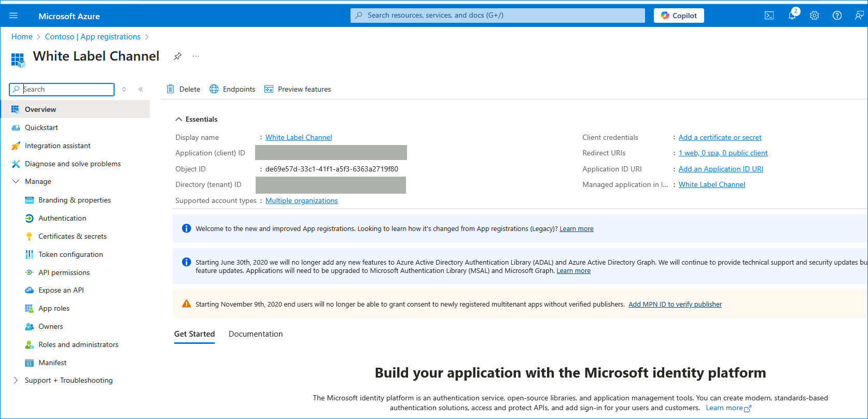
Task: Click the top Azure search resources box
Action: (x=498, y=16)
